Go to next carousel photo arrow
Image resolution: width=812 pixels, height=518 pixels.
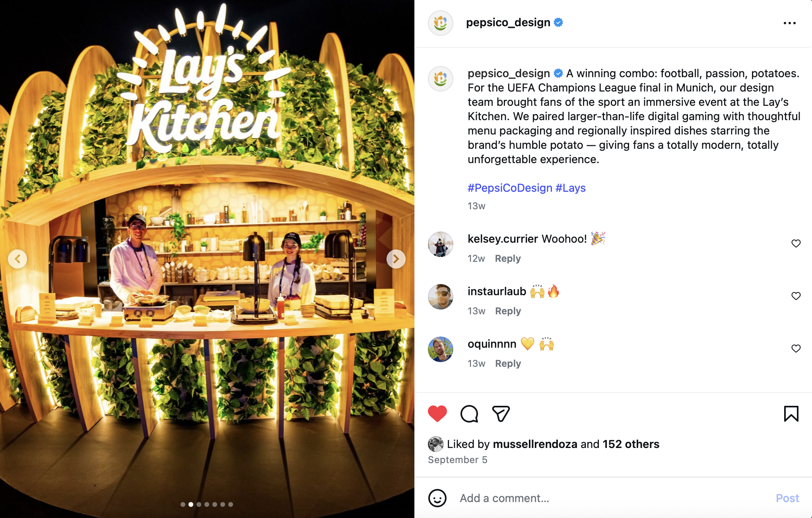[396, 259]
